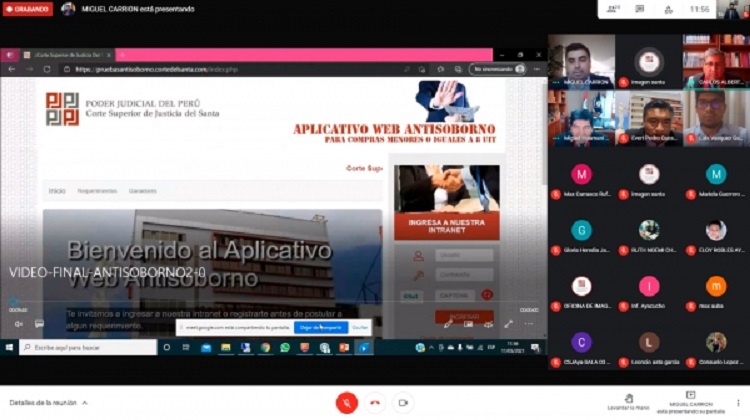
Task: Select Luis Vasquez video tile
Action: pos(716,118)
